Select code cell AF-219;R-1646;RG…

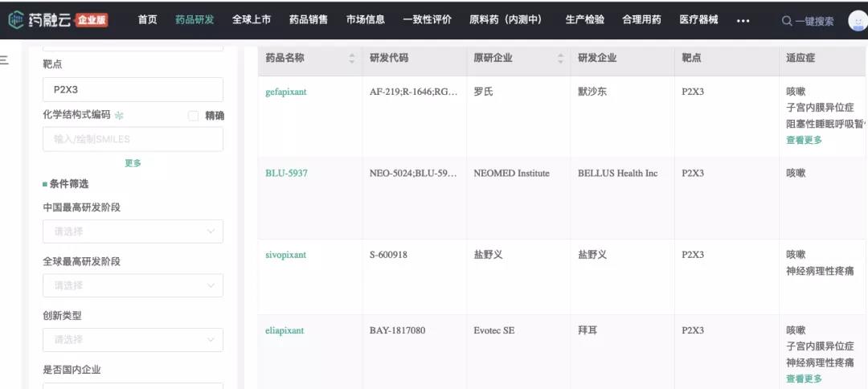click(x=414, y=92)
